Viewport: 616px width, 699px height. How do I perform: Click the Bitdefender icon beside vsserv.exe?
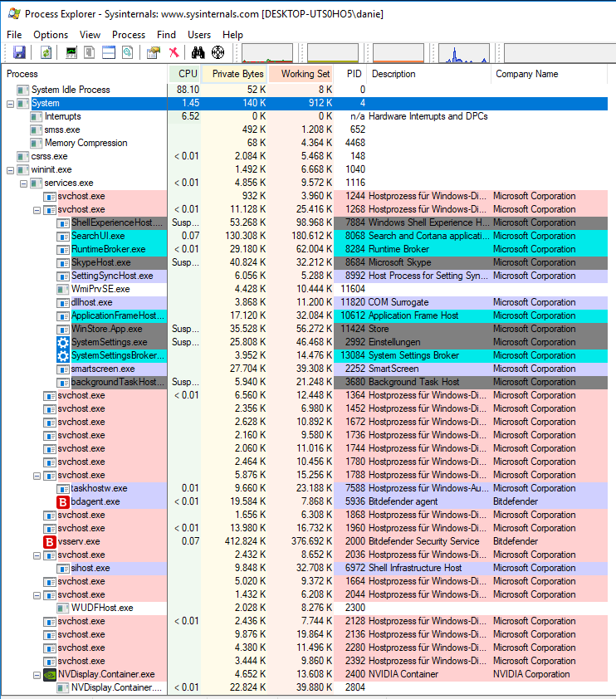click(50, 542)
